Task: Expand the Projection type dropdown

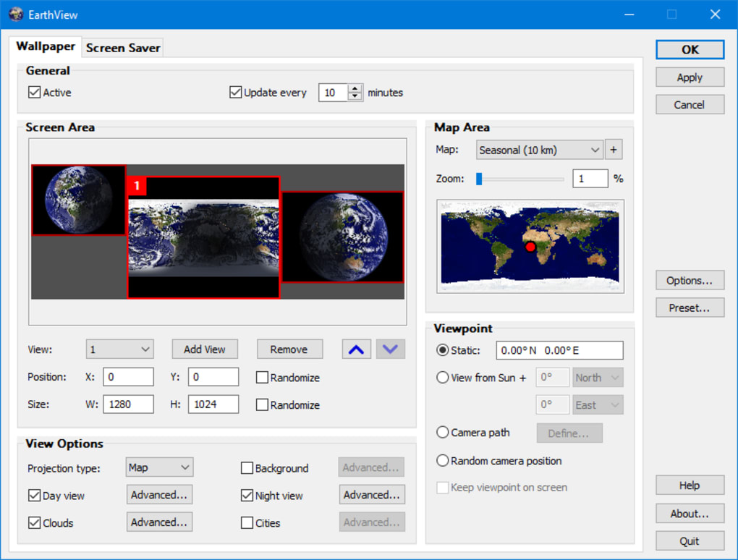Action: pyautogui.click(x=159, y=468)
